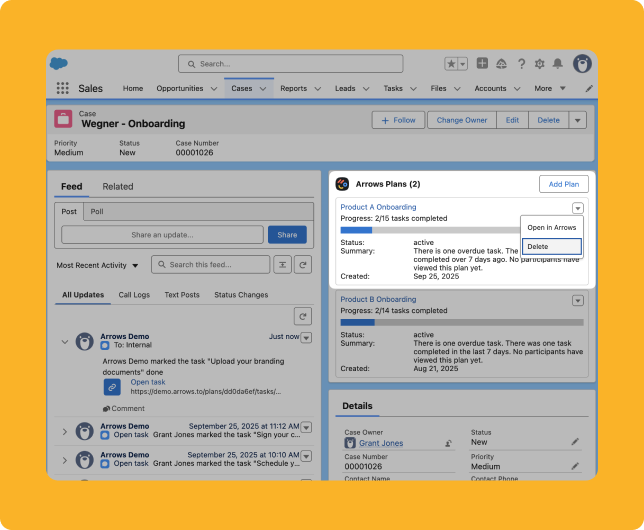Click the Change Owner button

(x=462, y=120)
